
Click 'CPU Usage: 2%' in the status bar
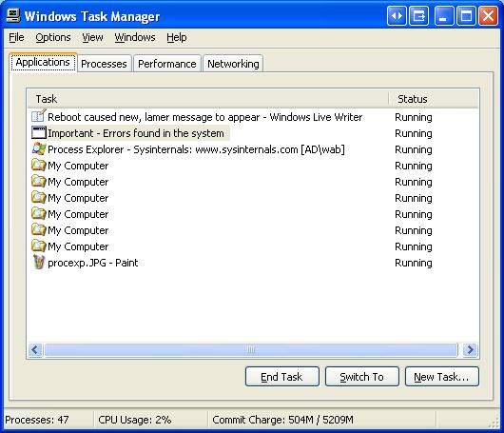click(x=135, y=420)
